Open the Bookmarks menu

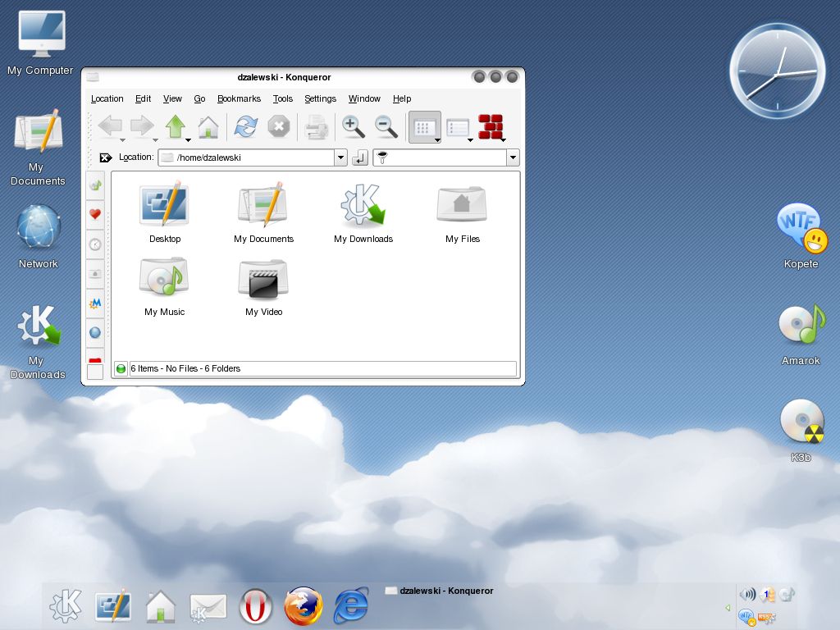click(239, 98)
